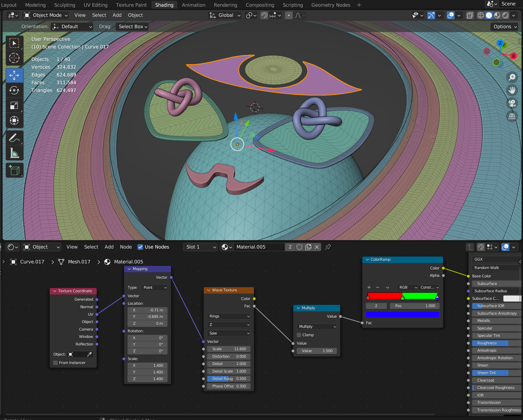Open viewport Add menu
The width and height of the screenshot is (523, 420).
click(x=117, y=15)
